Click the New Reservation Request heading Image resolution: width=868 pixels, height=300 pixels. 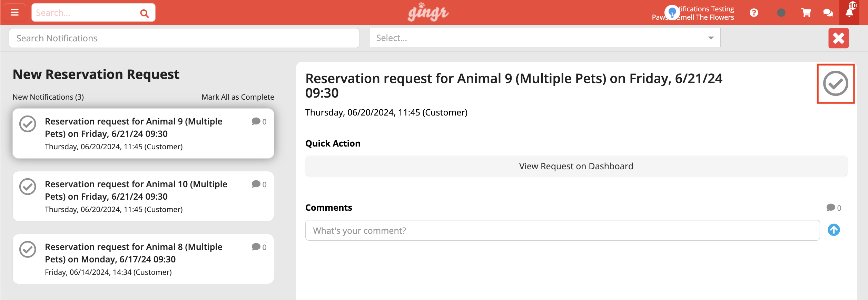pyautogui.click(x=96, y=74)
